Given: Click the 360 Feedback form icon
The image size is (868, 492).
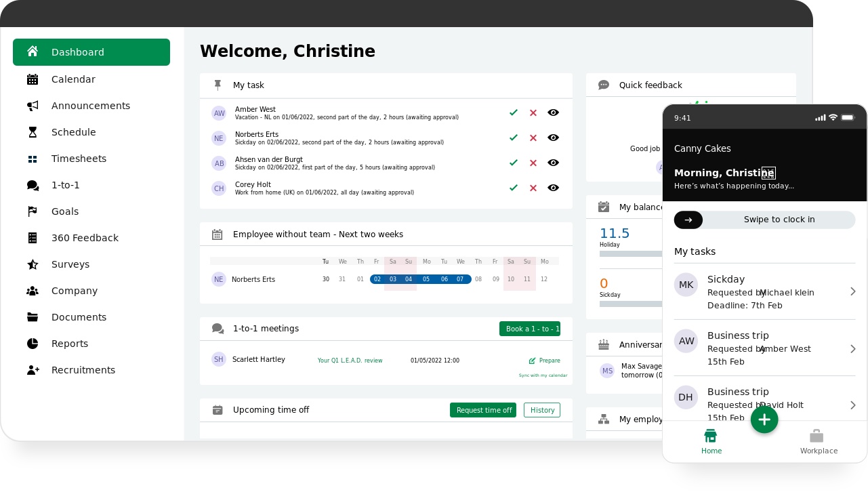Looking at the screenshot, I should (x=33, y=238).
